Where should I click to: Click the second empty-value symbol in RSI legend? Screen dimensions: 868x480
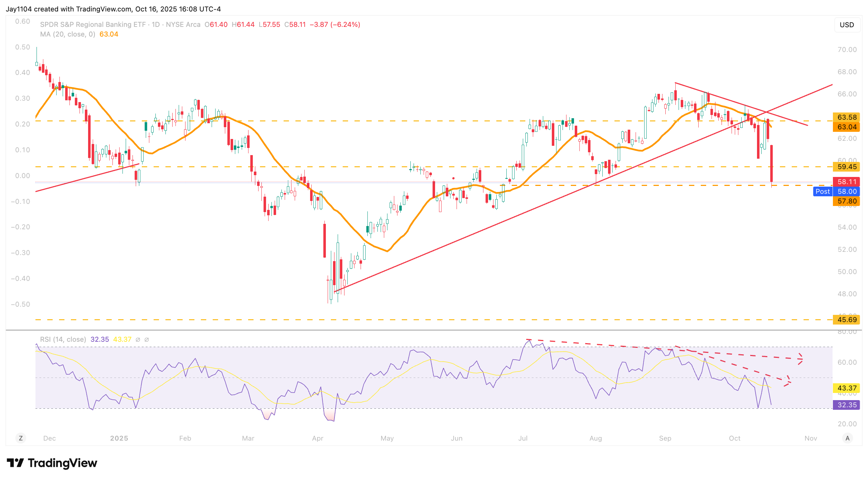point(146,340)
